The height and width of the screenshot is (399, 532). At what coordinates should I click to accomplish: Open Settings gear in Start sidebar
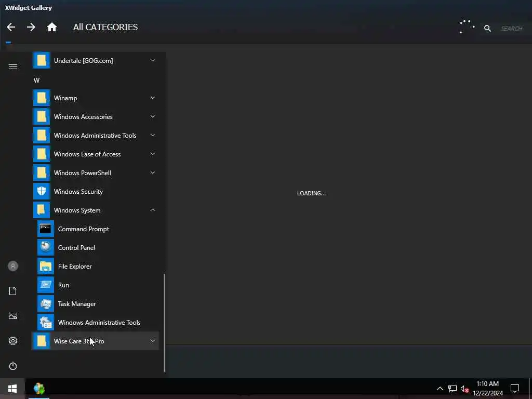pyautogui.click(x=13, y=341)
